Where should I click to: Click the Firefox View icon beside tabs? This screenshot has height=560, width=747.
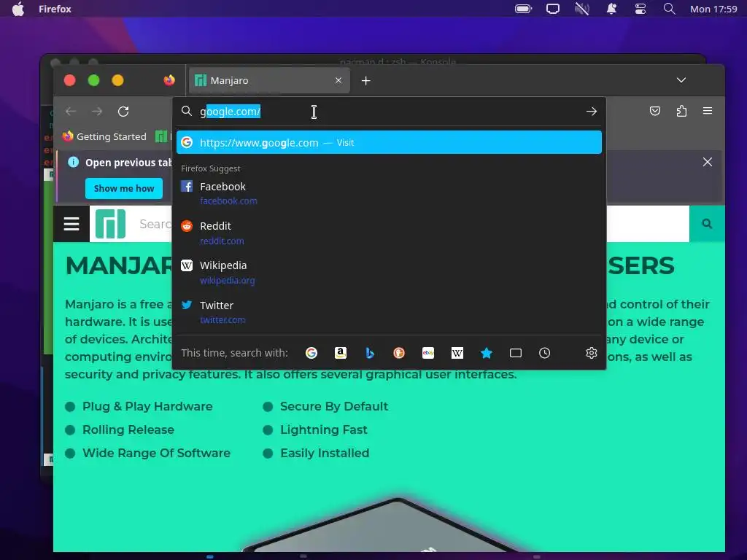pos(169,80)
